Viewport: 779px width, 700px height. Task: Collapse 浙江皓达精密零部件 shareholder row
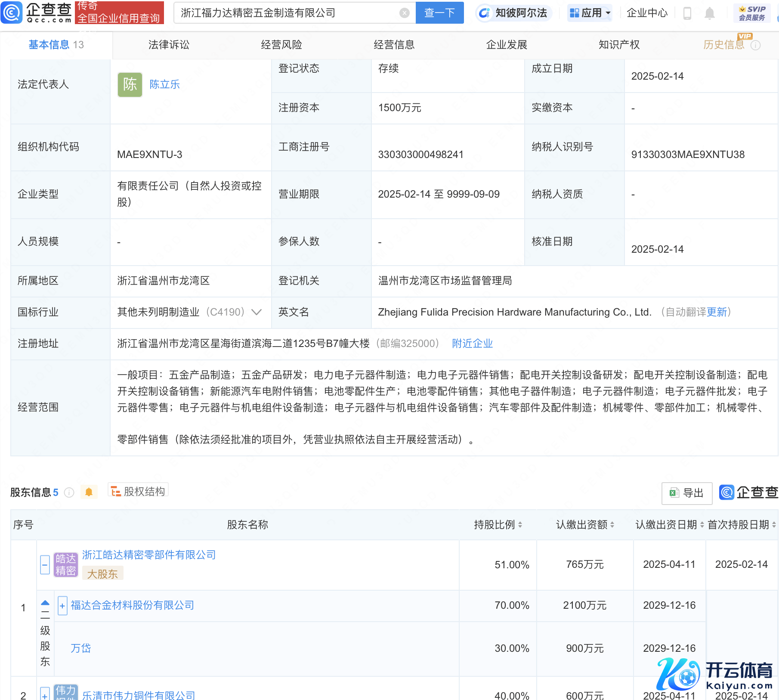tap(45, 564)
